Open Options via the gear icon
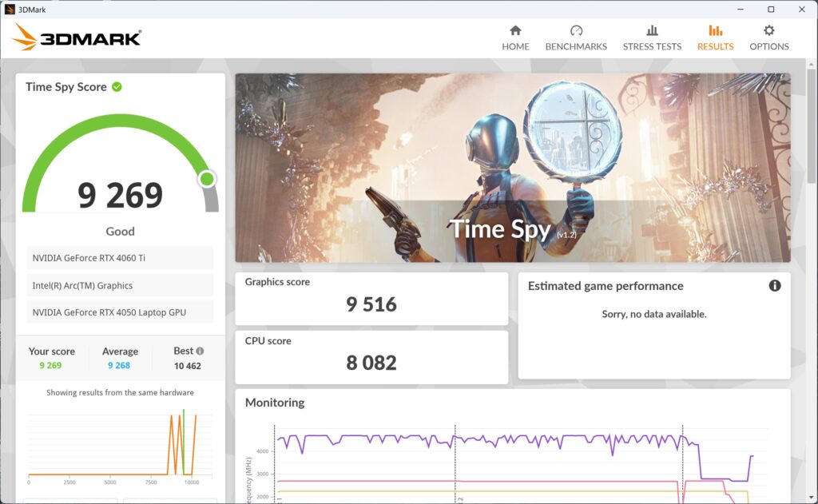 click(x=768, y=31)
